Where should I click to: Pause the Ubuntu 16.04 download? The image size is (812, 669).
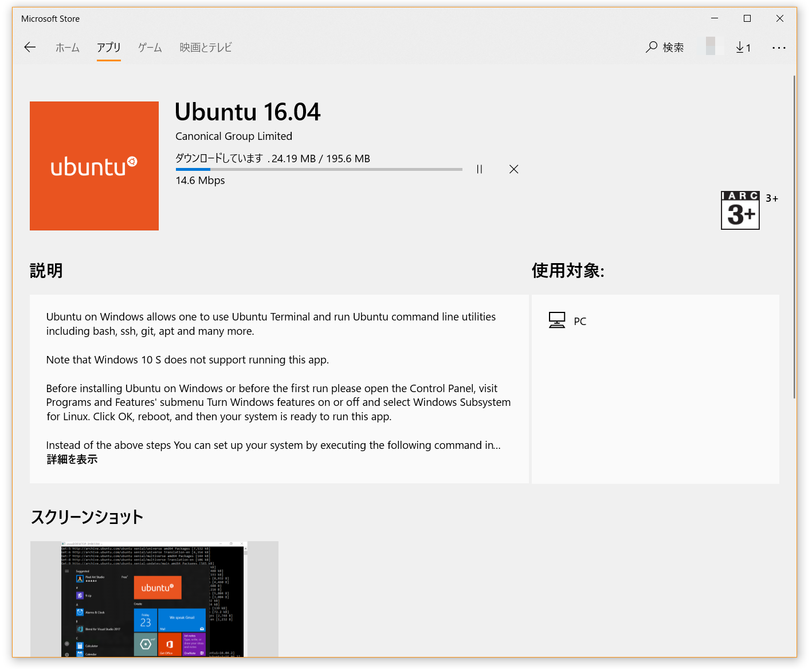pos(479,169)
